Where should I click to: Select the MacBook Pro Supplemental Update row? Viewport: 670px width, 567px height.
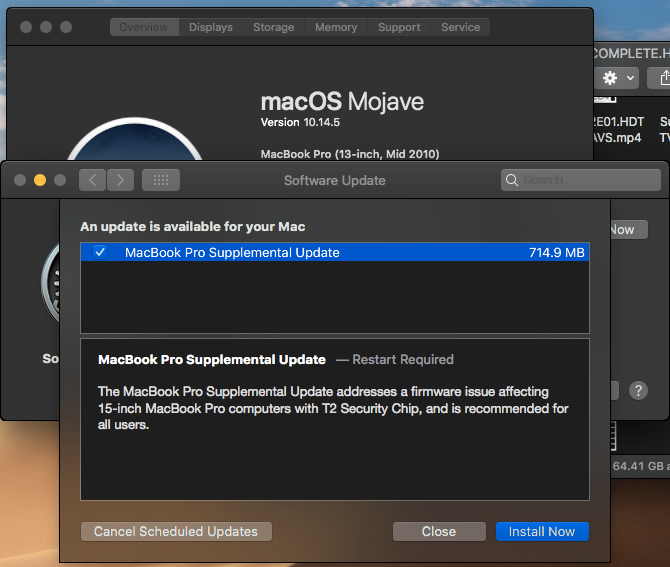[x=335, y=252]
